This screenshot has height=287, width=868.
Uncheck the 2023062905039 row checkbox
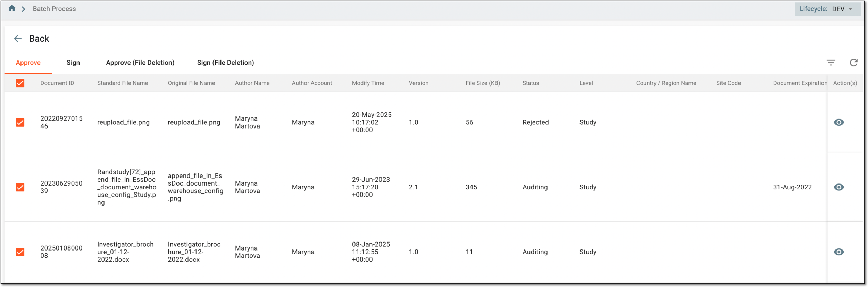tap(20, 187)
